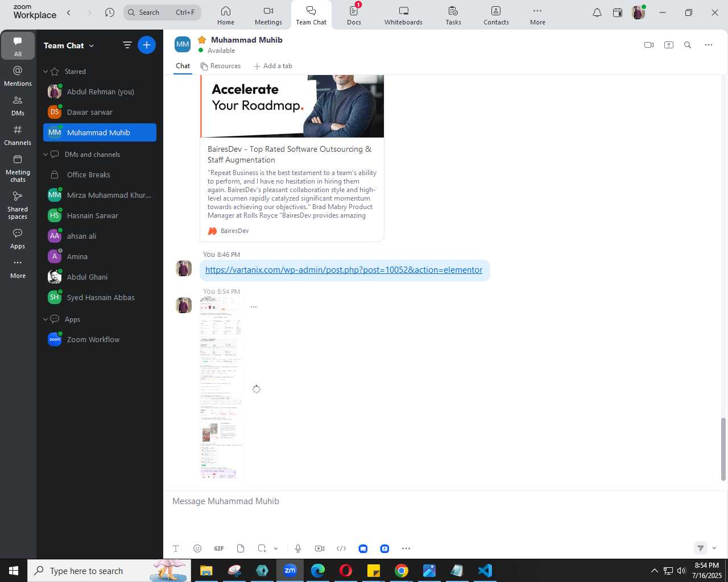Open Team Chat dropdown header
The height and width of the screenshot is (582, 728).
point(69,45)
